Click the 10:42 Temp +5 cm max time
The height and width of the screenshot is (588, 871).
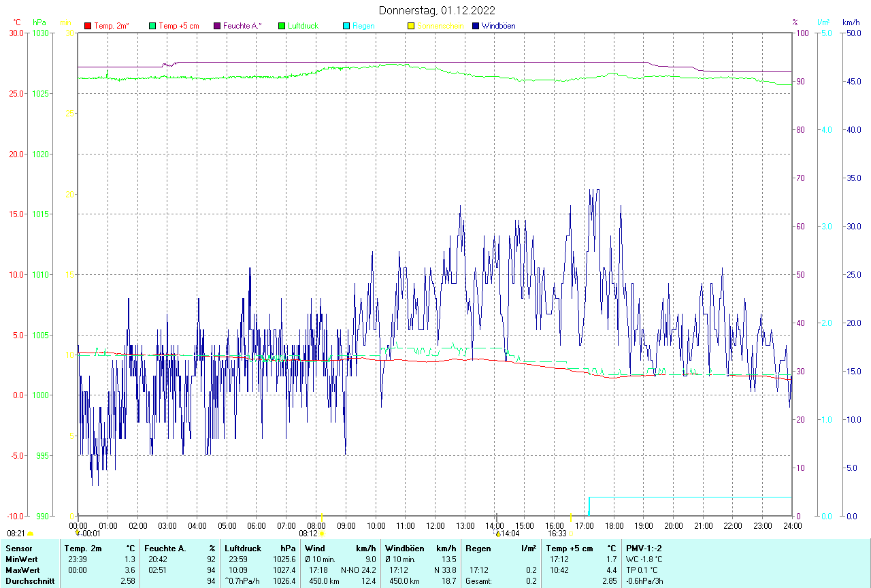click(559, 570)
